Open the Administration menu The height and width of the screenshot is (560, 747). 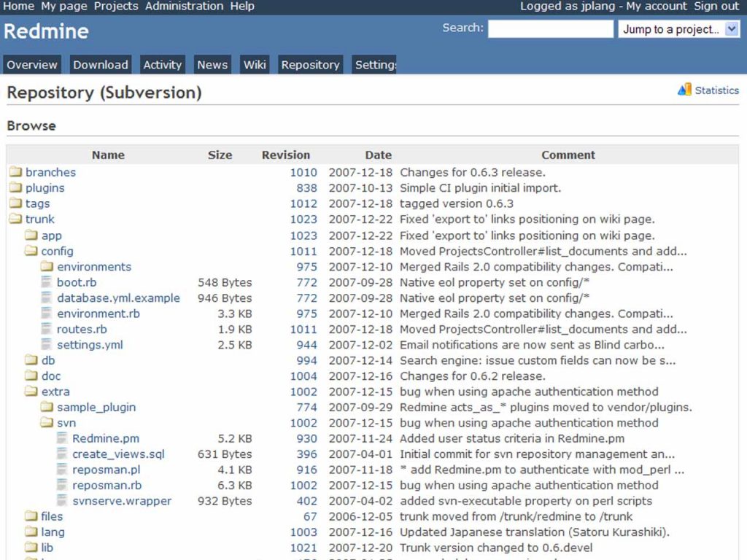tap(184, 6)
